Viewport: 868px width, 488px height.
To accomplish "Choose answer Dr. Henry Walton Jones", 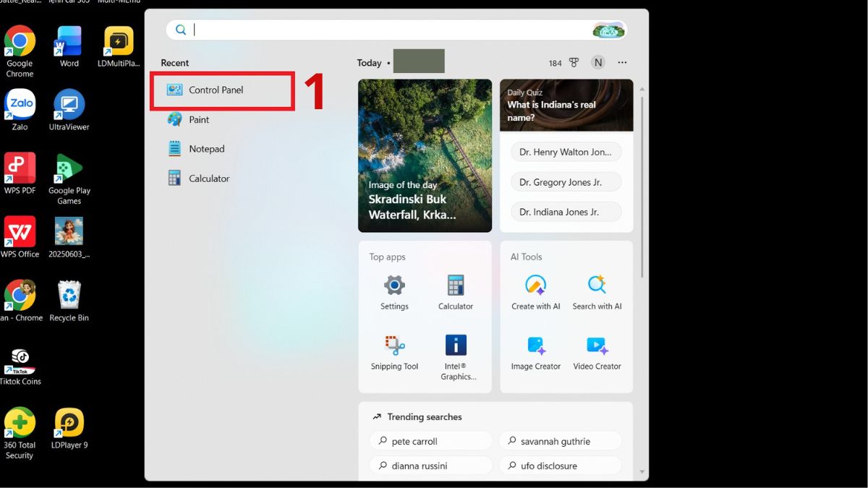I will coord(566,153).
